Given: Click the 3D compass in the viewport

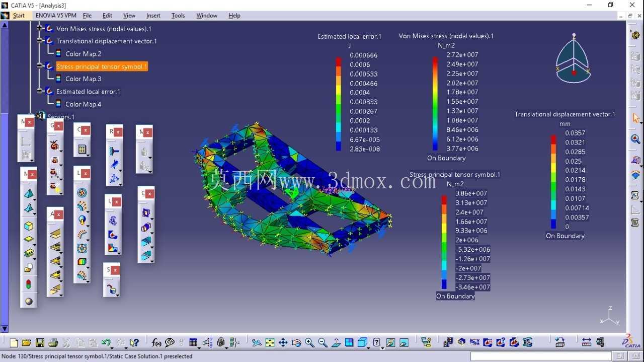Looking at the screenshot, I should click(573, 58).
